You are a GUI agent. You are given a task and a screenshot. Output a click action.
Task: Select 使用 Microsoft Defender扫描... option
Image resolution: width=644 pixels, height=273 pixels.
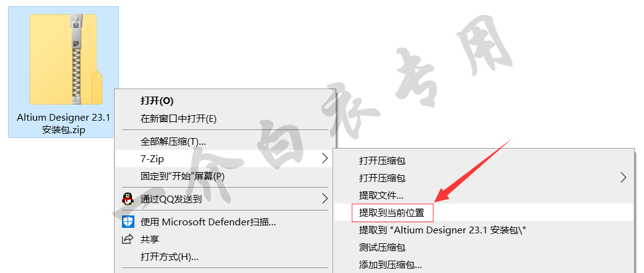point(208,222)
